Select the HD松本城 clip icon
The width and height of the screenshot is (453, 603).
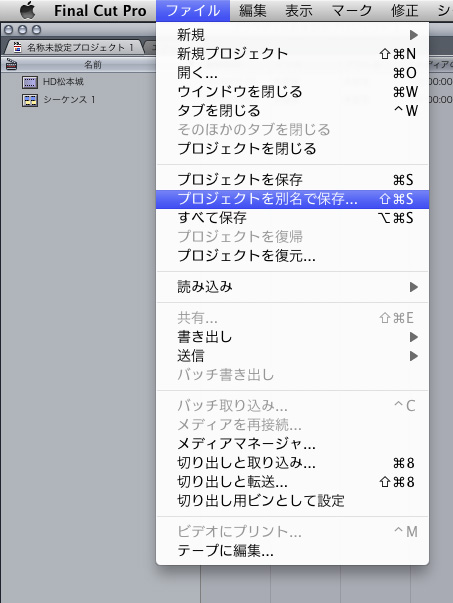click(x=30, y=82)
